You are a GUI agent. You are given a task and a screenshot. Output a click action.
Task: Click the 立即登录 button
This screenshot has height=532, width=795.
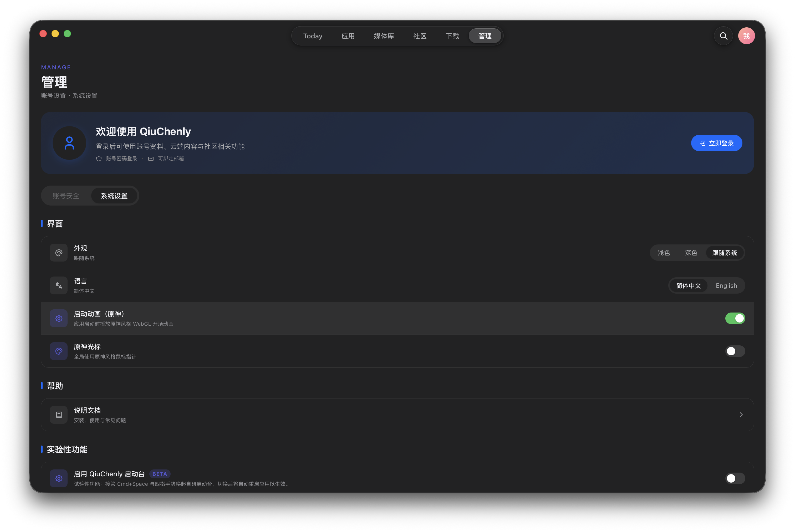(x=716, y=143)
